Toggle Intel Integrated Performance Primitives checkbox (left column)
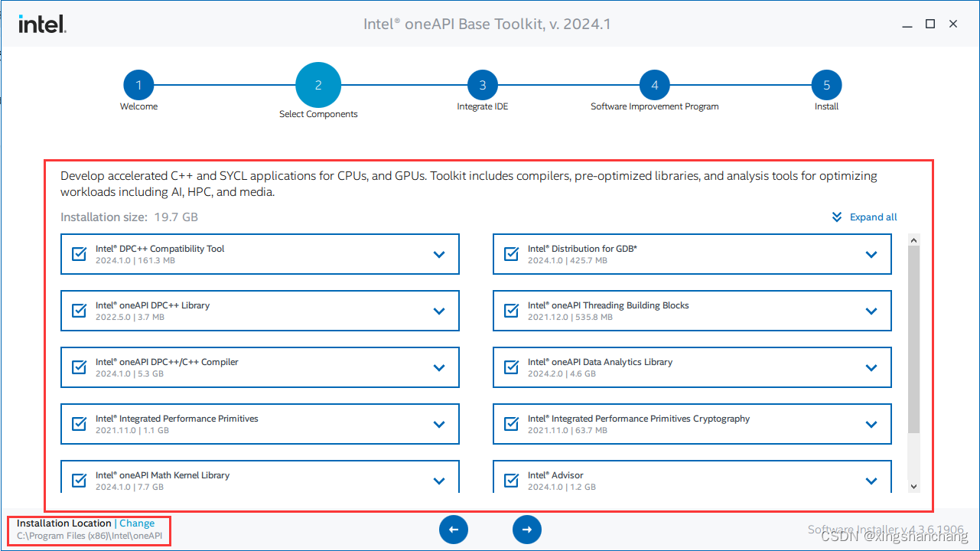 (x=79, y=424)
